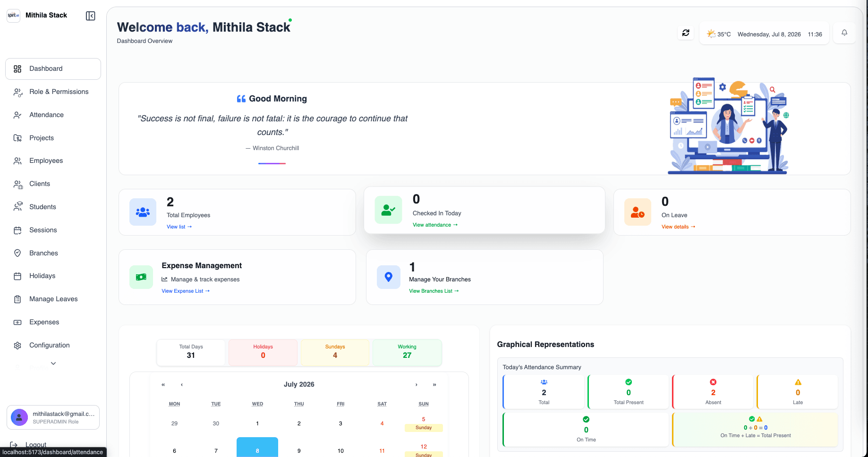Click the Spirit logo in the sidebar header
The image size is (868, 457).
(13, 16)
